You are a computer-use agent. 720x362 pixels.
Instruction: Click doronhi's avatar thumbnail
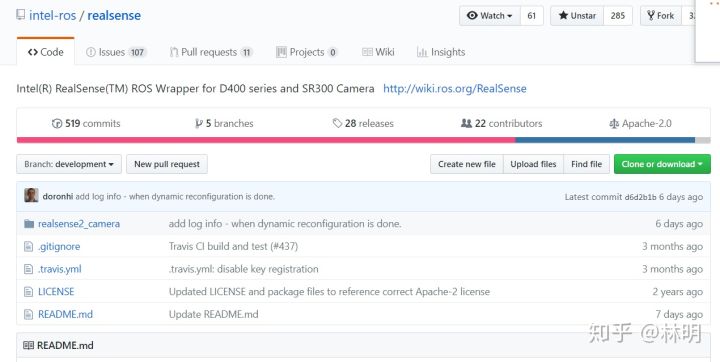tap(31, 195)
